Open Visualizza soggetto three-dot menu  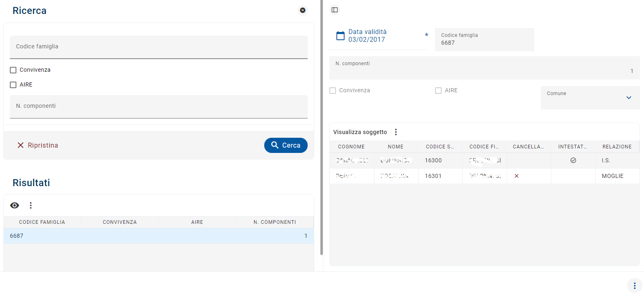tap(396, 132)
